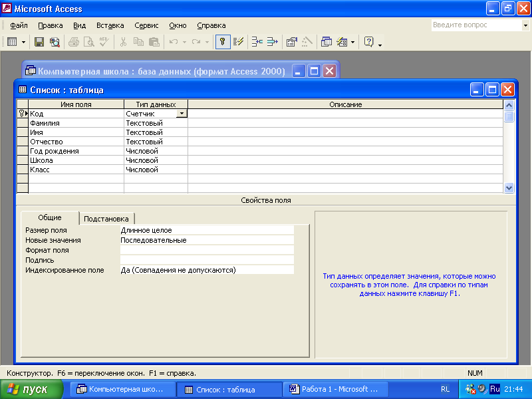Viewport: 532px width, 399px height.
Task: Open the Правка menu
Action: (51, 25)
